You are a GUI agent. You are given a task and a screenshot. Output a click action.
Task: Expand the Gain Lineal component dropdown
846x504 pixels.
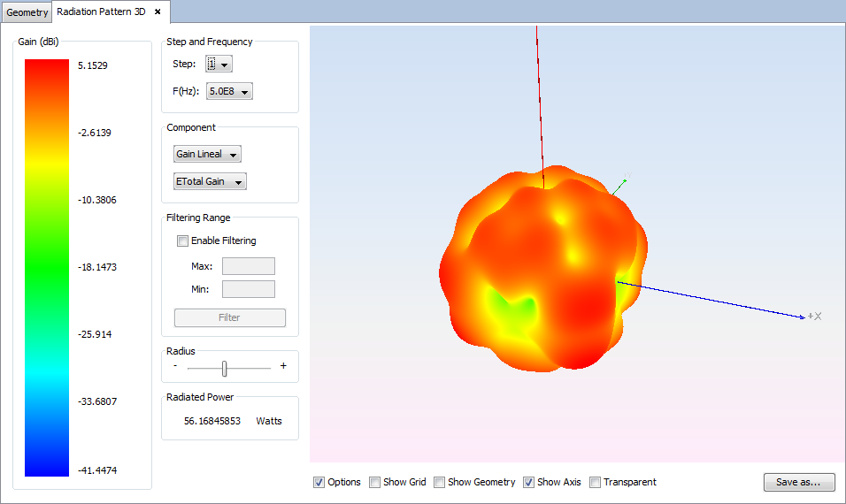[207, 155]
